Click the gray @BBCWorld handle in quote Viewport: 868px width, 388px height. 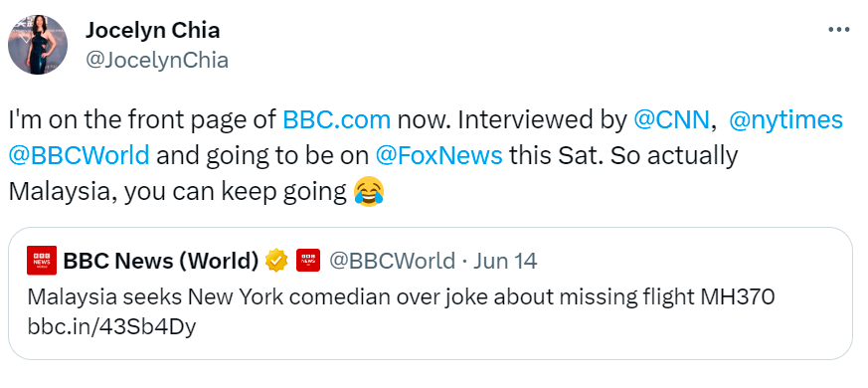[x=392, y=261]
